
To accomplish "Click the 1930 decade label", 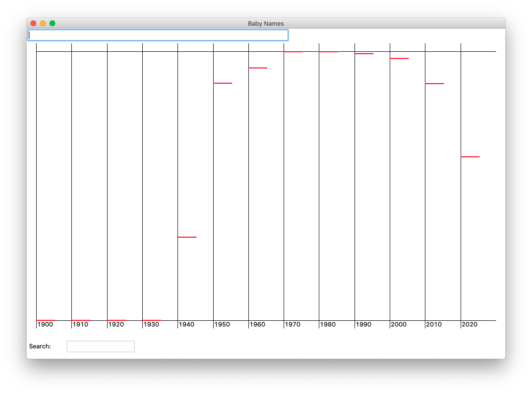I will tap(151, 325).
